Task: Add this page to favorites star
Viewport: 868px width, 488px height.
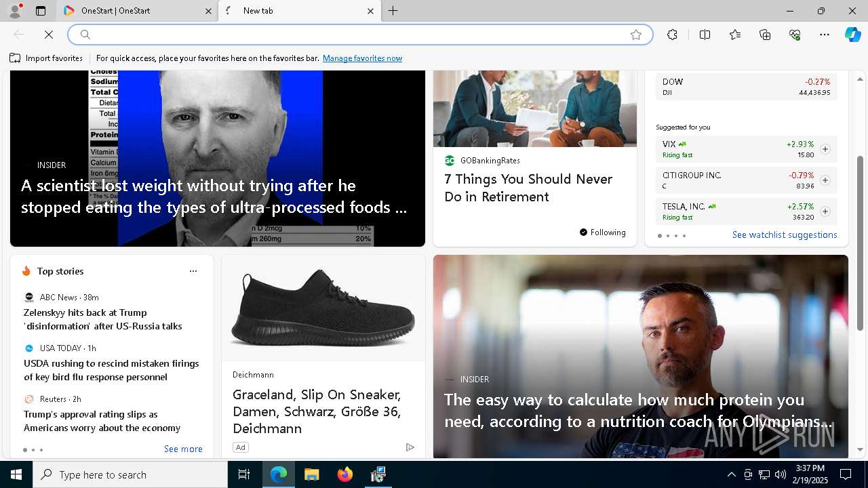Action: [x=636, y=35]
